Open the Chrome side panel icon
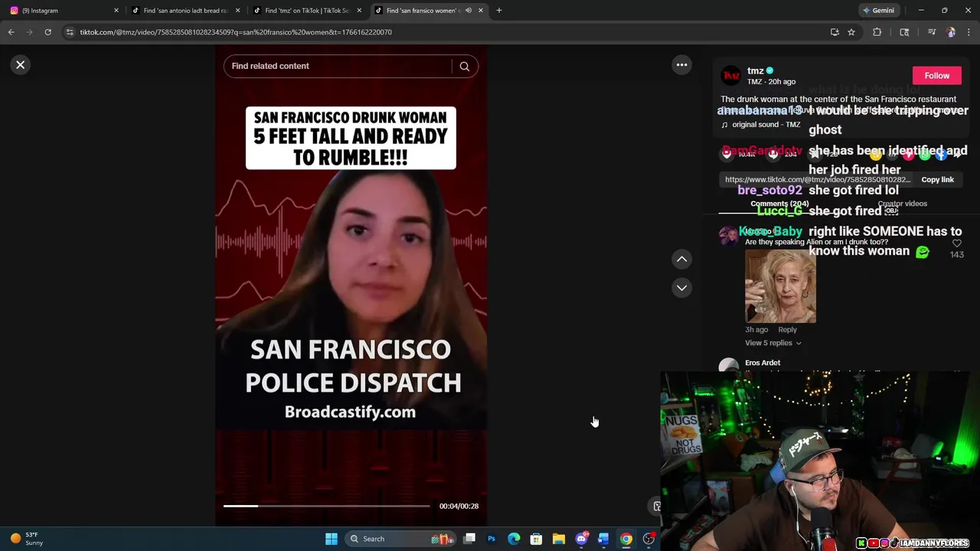The height and width of the screenshot is (551, 980). (904, 32)
